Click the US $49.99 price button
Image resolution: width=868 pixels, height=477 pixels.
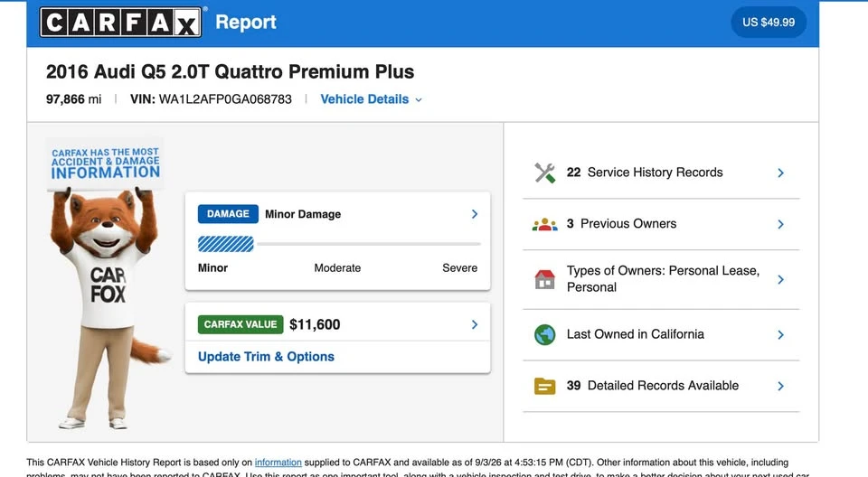point(769,23)
